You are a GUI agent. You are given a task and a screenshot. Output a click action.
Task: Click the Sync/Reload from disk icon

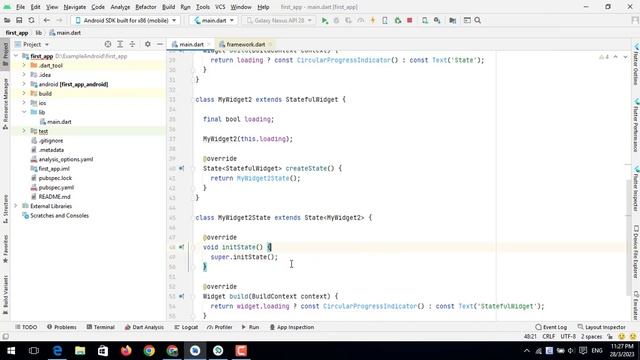pyautogui.click(x=31, y=20)
